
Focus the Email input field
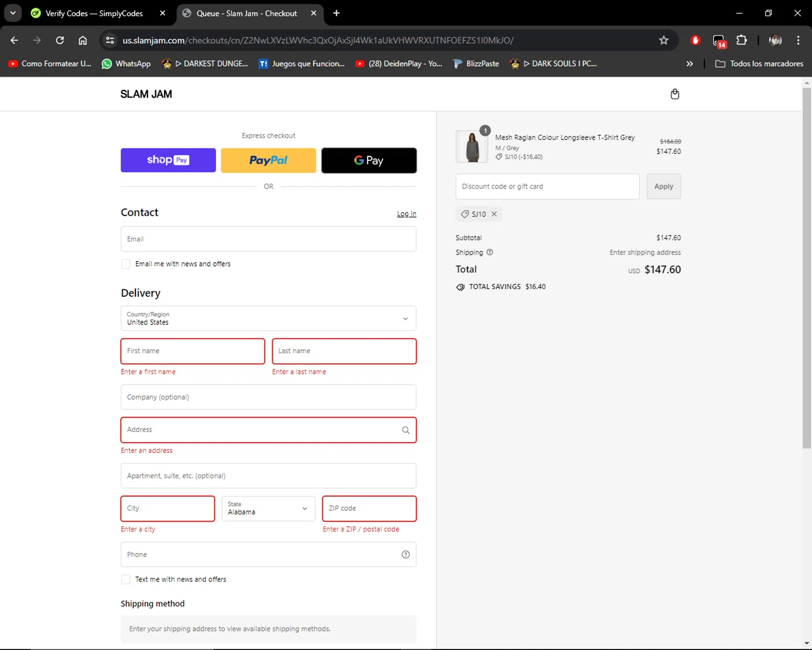tap(269, 239)
